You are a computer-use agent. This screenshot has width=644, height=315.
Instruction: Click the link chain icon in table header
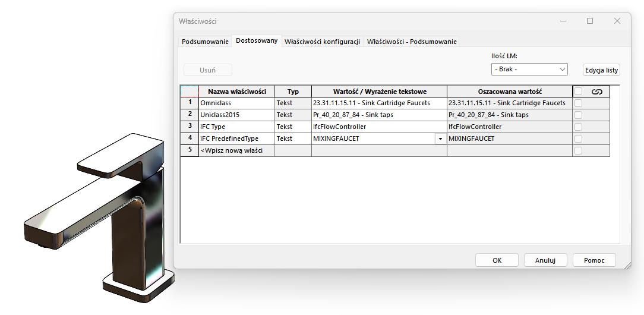click(x=597, y=92)
